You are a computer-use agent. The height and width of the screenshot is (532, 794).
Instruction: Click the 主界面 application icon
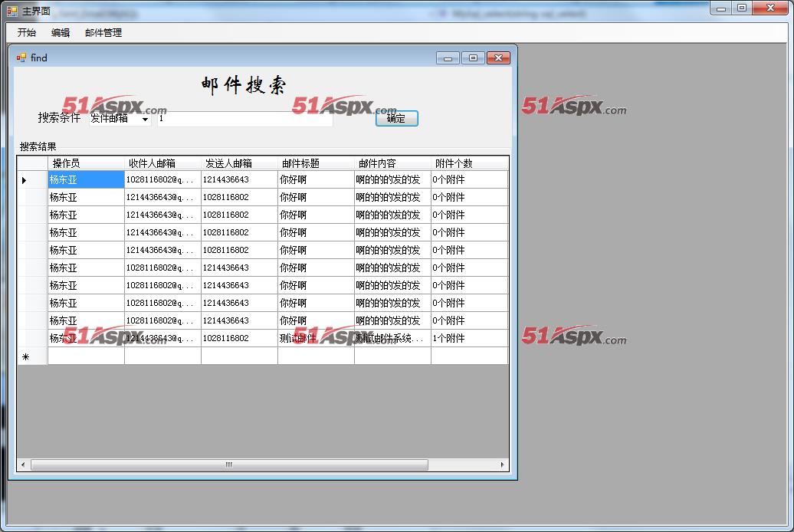click(11, 11)
